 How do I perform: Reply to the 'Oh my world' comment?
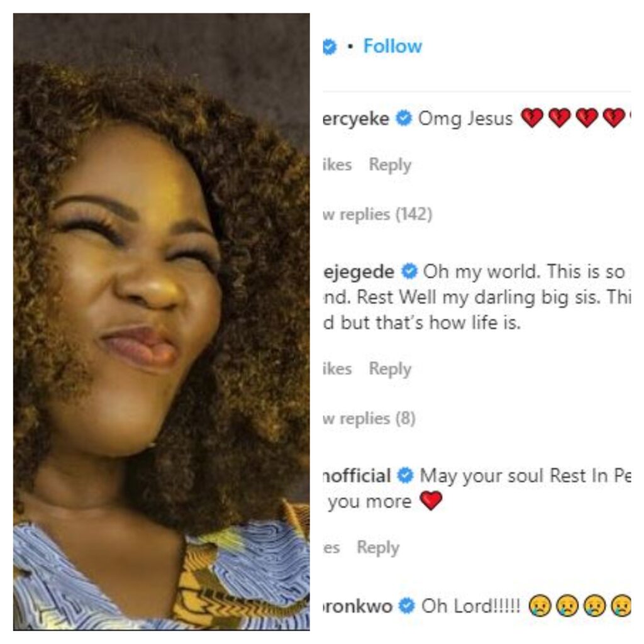[x=390, y=369]
